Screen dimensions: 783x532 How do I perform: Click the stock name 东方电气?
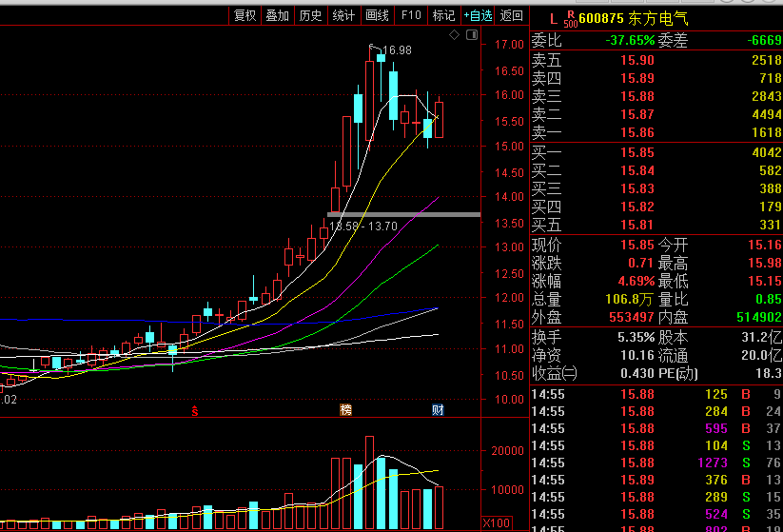657,17
